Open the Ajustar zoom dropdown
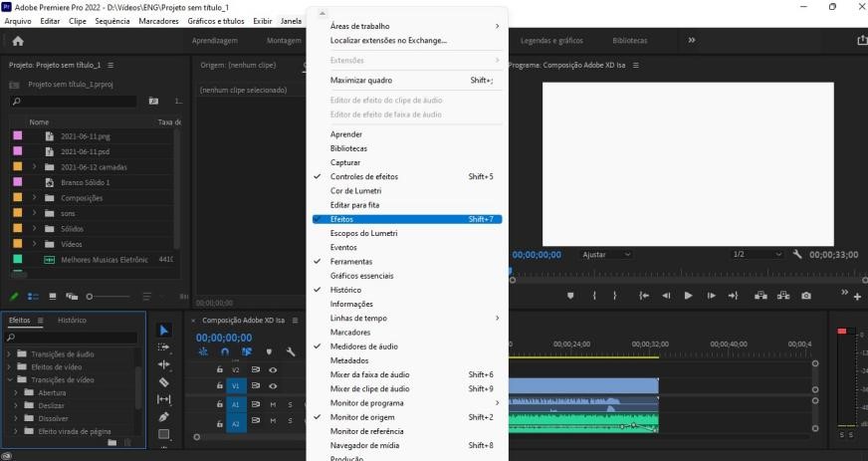868x461 pixels. pyautogui.click(x=606, y=255)
